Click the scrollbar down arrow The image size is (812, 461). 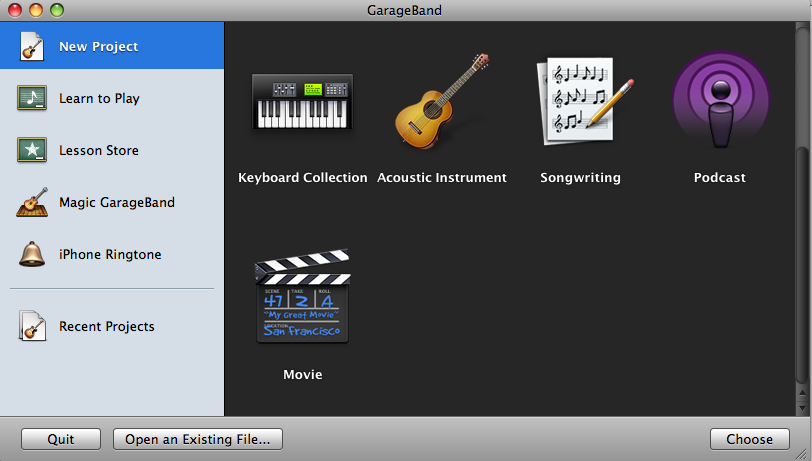click(x=802, y=408)
